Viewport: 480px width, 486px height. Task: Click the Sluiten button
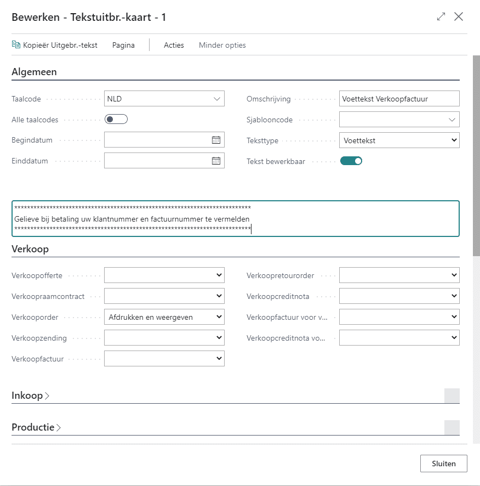coord(444,463)
